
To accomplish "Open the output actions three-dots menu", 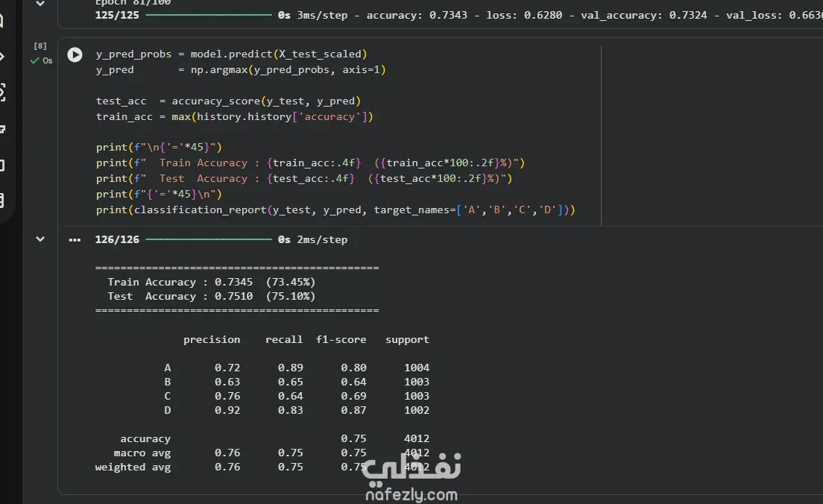I will pyautogui.click(x=75, y=240).
